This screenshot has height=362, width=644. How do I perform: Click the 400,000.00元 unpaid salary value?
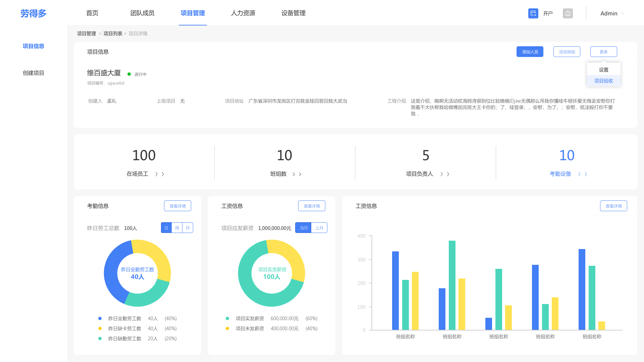(x=284, y=328)
